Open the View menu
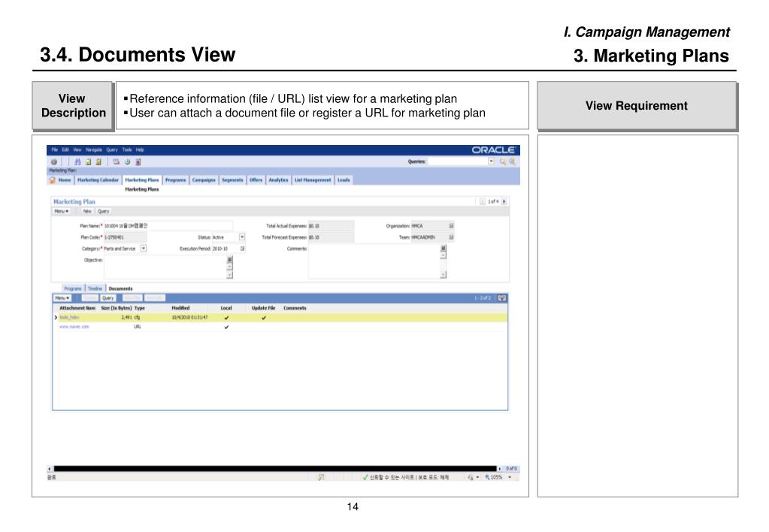 (x=77, y=150)
